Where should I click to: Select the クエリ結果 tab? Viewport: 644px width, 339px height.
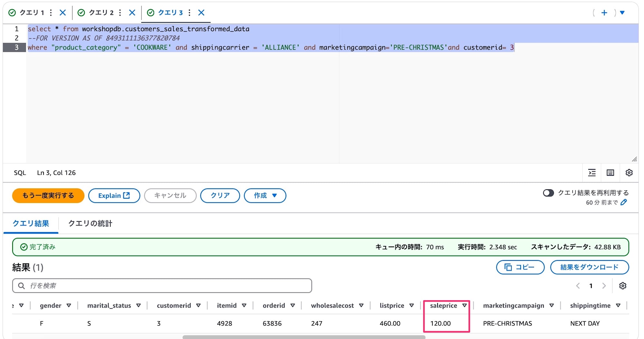tap(31, 223)
